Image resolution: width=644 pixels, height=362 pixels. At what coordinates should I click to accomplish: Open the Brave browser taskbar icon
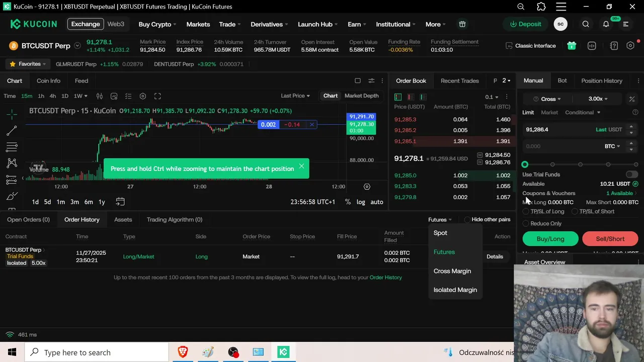click(183, 352)
